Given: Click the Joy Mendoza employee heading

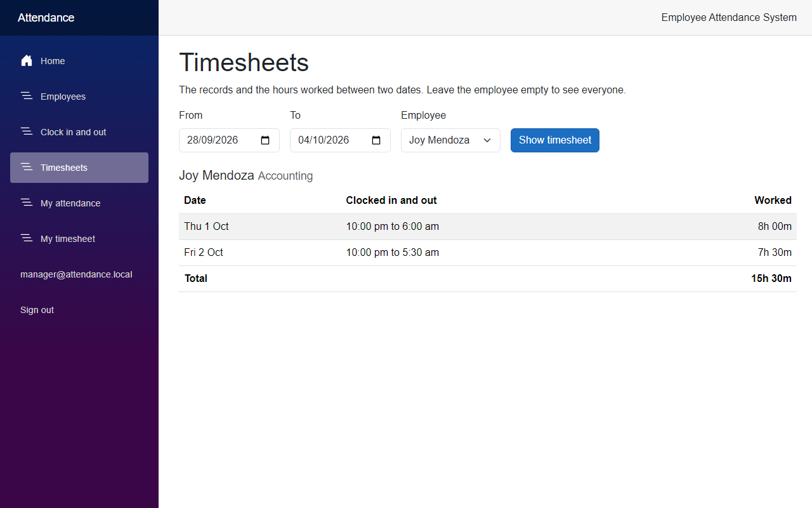Looking at the screenshot, I should pos(216,176).
